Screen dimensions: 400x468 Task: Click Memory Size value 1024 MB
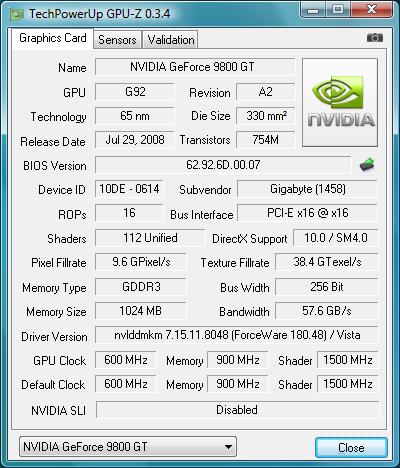[x=141, y=311]
